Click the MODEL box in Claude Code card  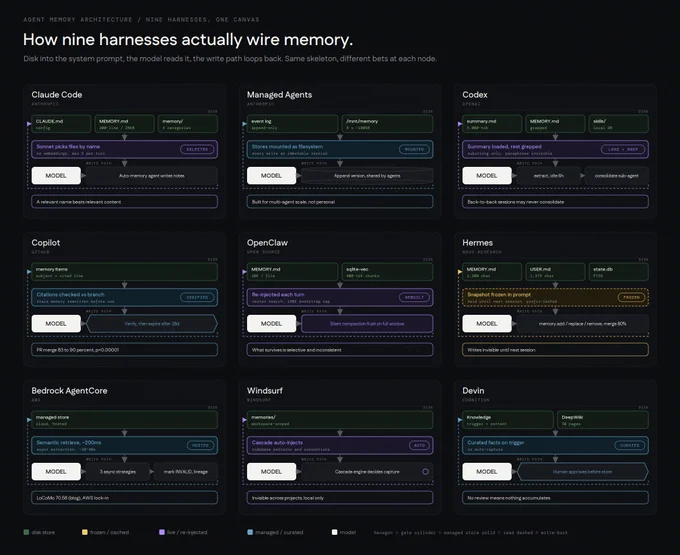click(56, 176)
